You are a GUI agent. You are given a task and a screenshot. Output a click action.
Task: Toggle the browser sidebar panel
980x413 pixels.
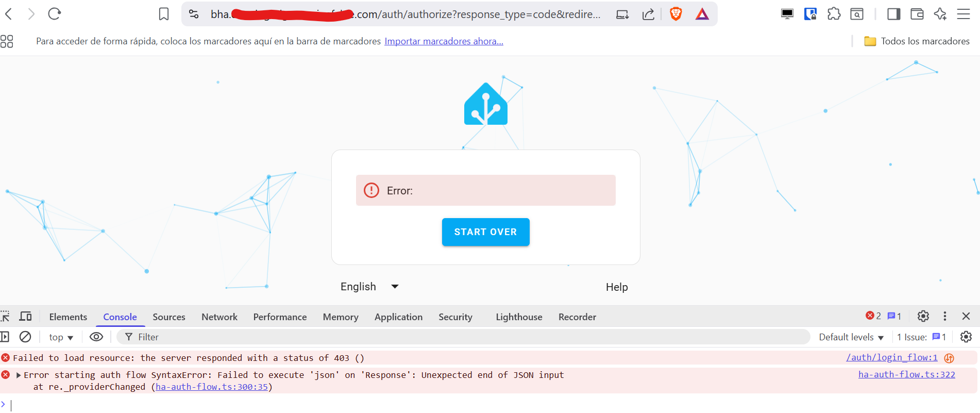tap(894, 14)
